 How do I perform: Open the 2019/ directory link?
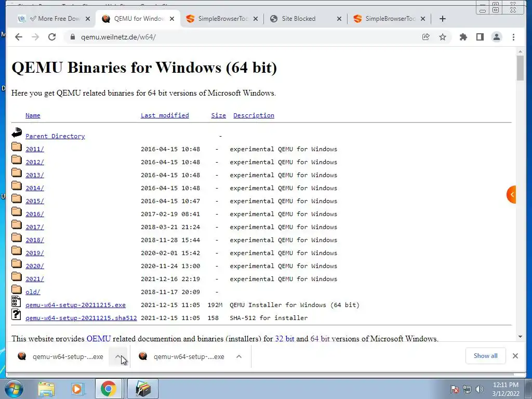point(35,253)
